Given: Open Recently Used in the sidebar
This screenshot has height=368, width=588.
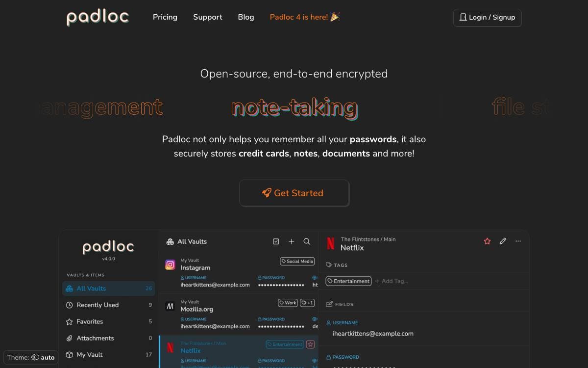Looking at the screenshot, I should [x=108, y=305].
